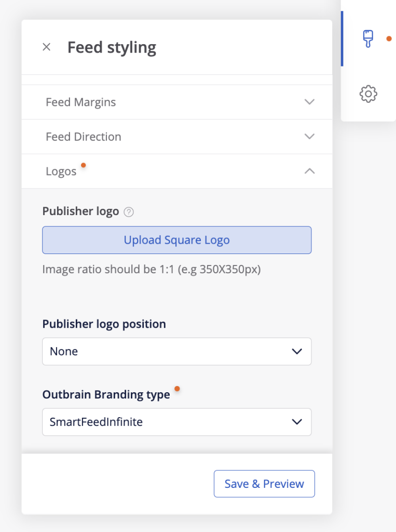This screenshot has height=532, width=396.
Task: Click Save & Preview
Action: tap(264, 483)
